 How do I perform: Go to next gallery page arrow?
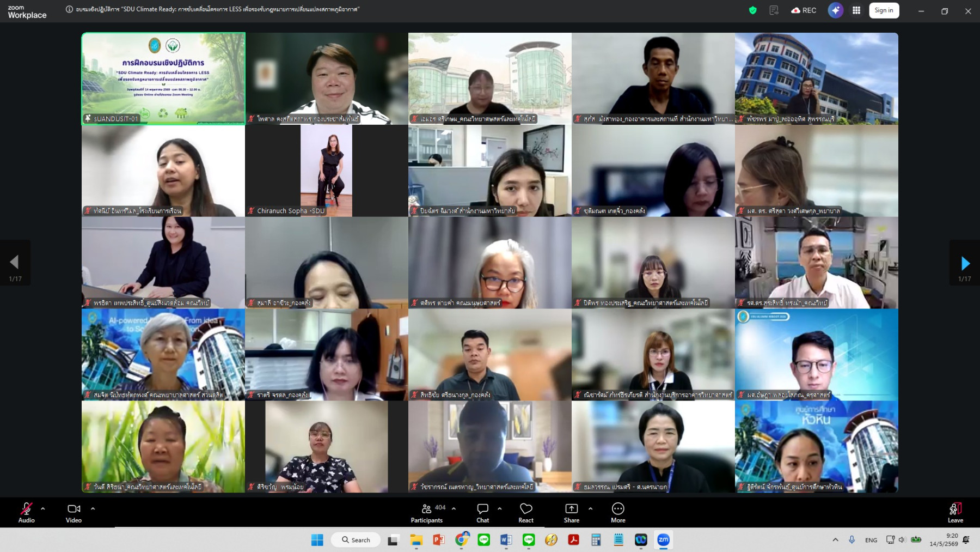coord(965,263)
